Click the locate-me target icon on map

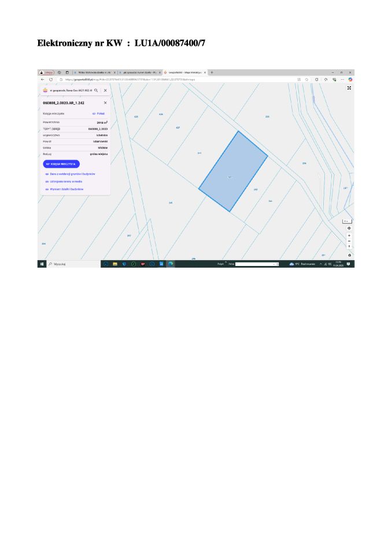pyautogui.click(x=349, y=228)
